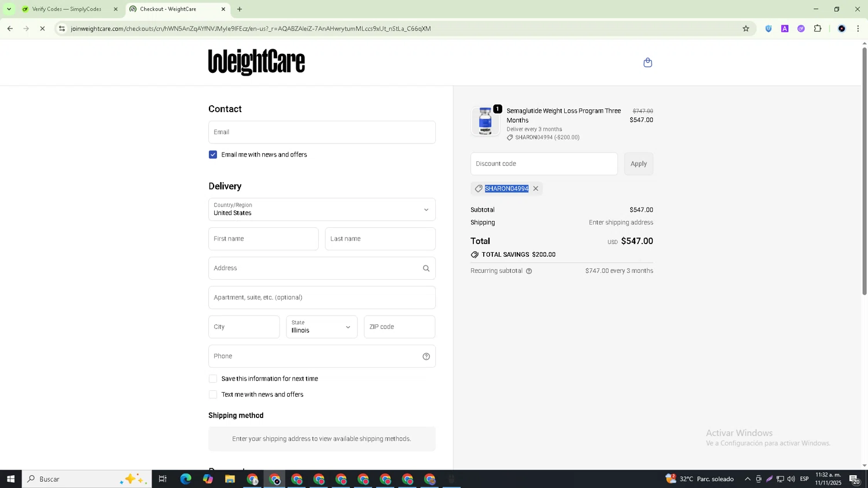This screenshot has width=868, height=488.
Task: Click the page vertical scrollbar
Action: coord(865,171)
